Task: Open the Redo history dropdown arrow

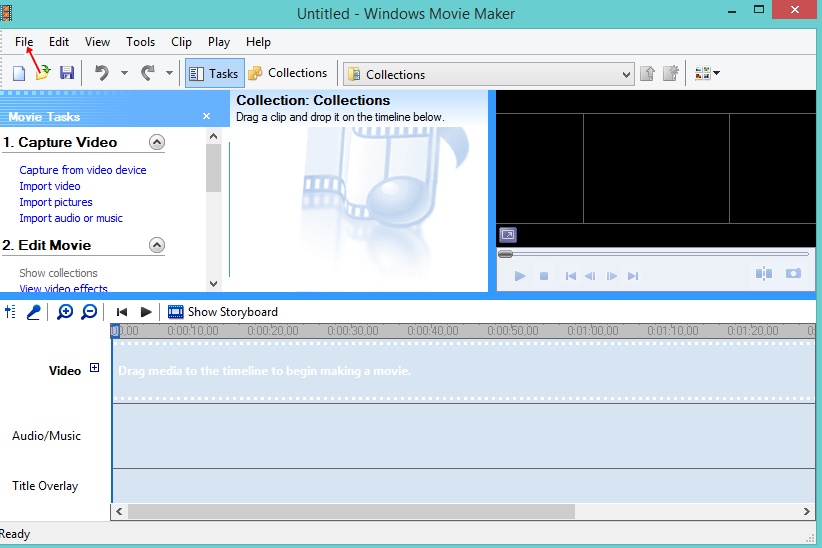Action: tap(169, 73)
